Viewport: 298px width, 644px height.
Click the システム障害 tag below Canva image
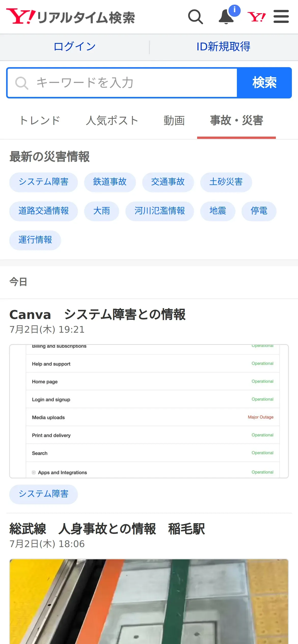(44, 494)
